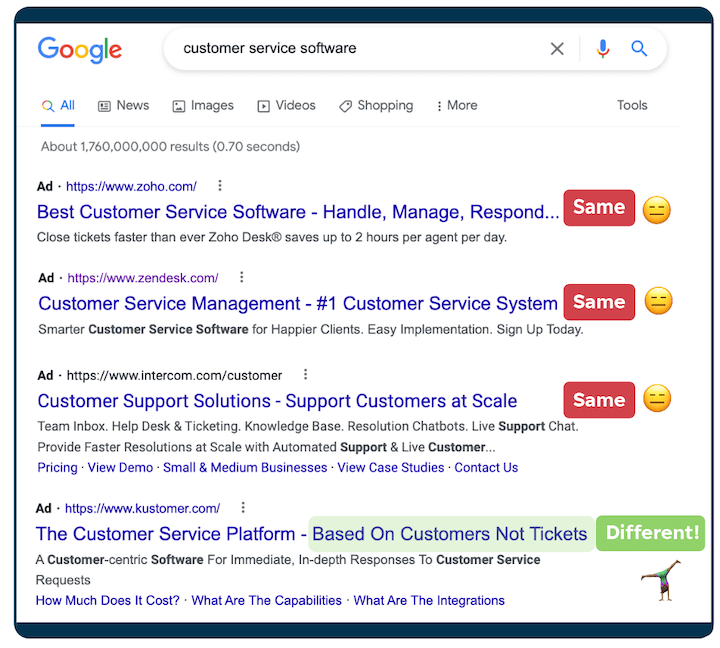The height and width of the screenshot is (648, 720).
Task: Switch to the News tab
Action: (x=124, y=106)
